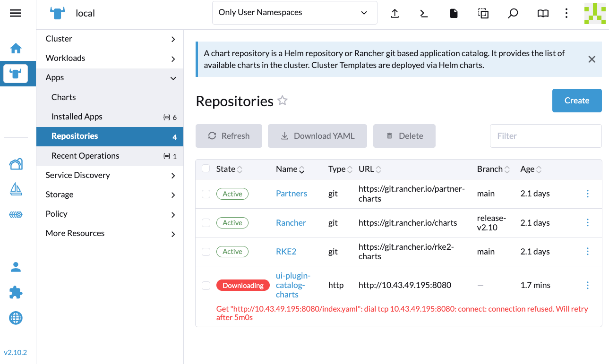Go to Installed Apps page
The height and width of the screenshot is (364, 609).
[77, 117]
